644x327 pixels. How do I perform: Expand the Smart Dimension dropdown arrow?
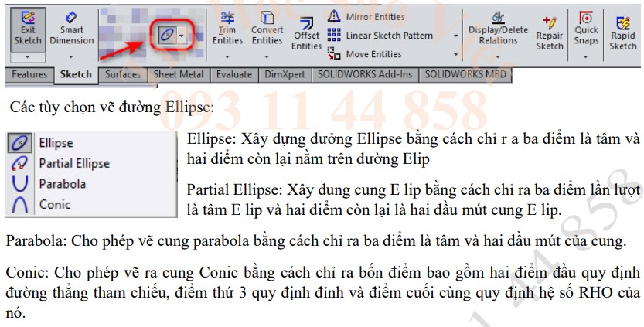pos(71,56)
